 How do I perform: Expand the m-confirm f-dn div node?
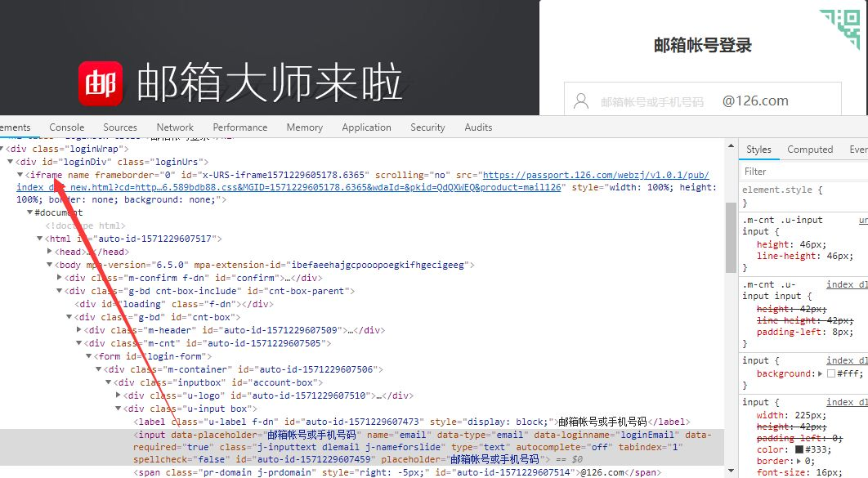click(59, 278)
